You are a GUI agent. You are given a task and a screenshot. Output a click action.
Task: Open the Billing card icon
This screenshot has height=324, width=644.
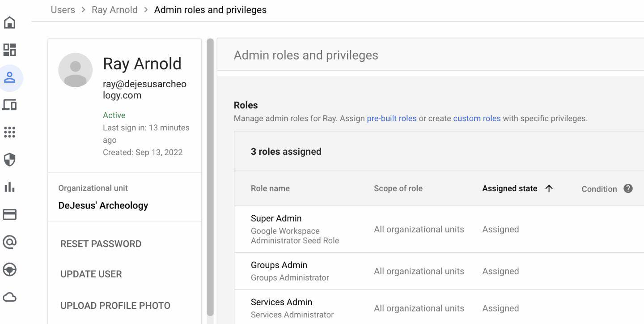tap(9, 214)
